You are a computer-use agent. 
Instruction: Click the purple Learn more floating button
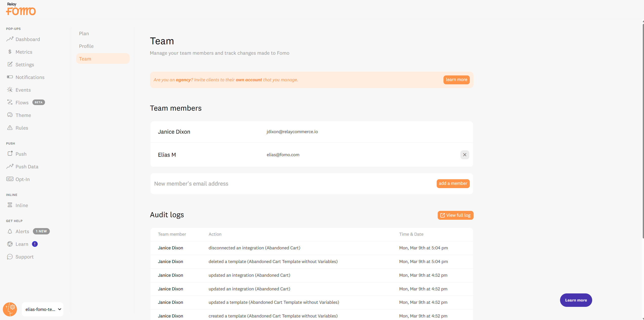(x=576, y=300)
